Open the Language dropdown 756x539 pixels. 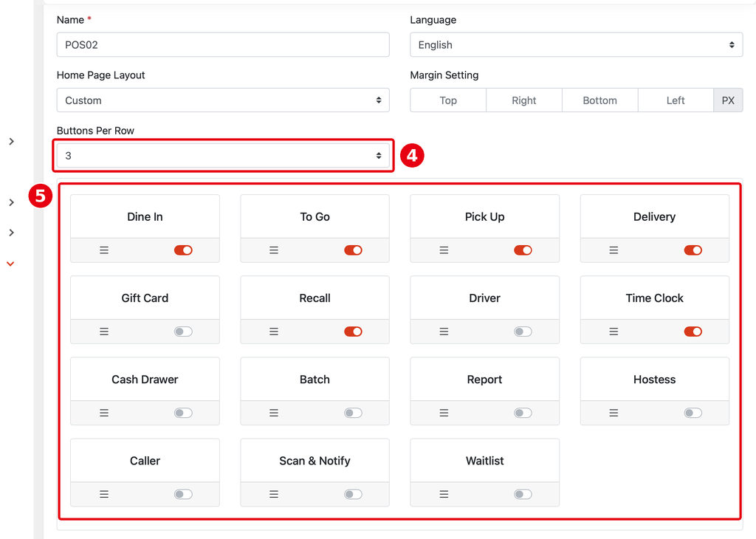[576, 45]
